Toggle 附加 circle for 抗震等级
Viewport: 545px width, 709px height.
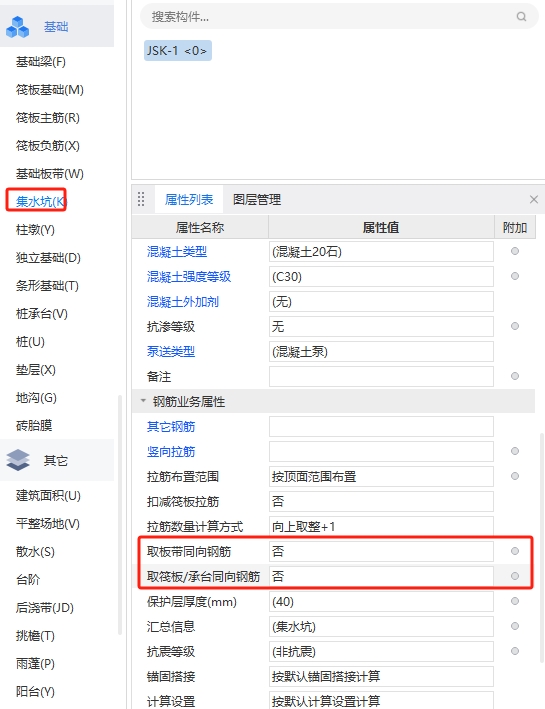(x=515, y=651)
